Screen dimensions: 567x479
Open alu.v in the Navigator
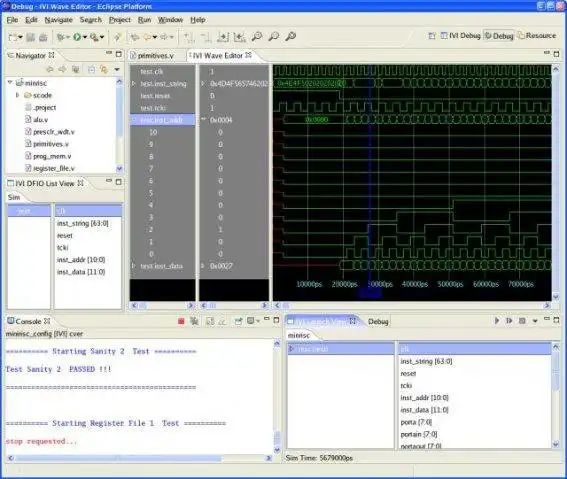point(40,119)
